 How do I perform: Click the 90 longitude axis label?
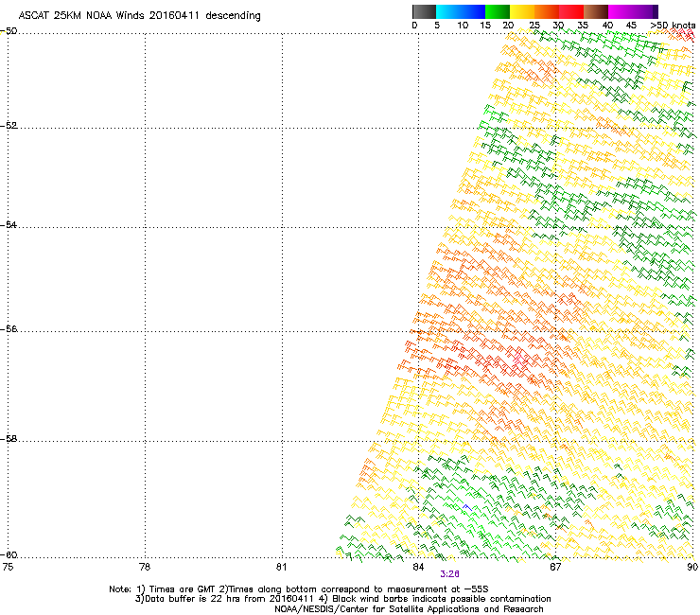point(692,567)
